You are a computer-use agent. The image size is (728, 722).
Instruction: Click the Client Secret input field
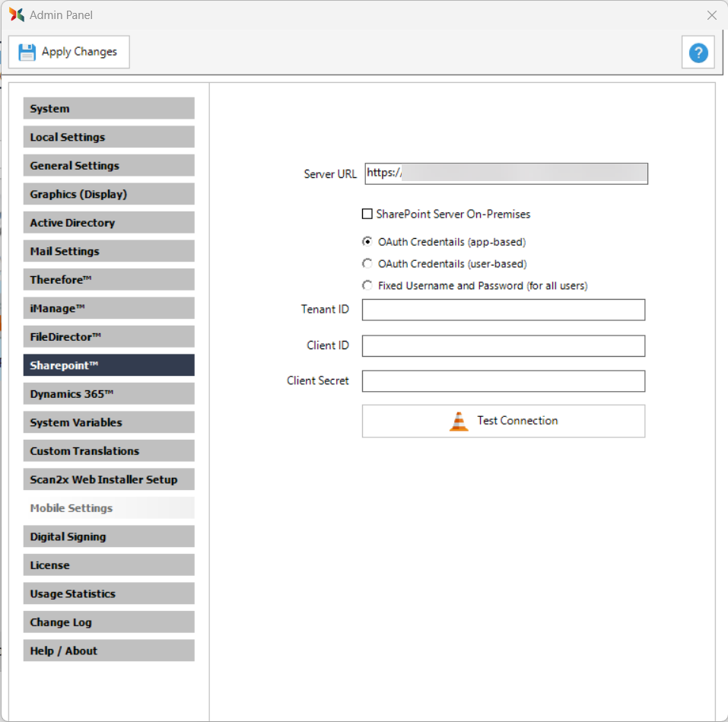[503, 381]
